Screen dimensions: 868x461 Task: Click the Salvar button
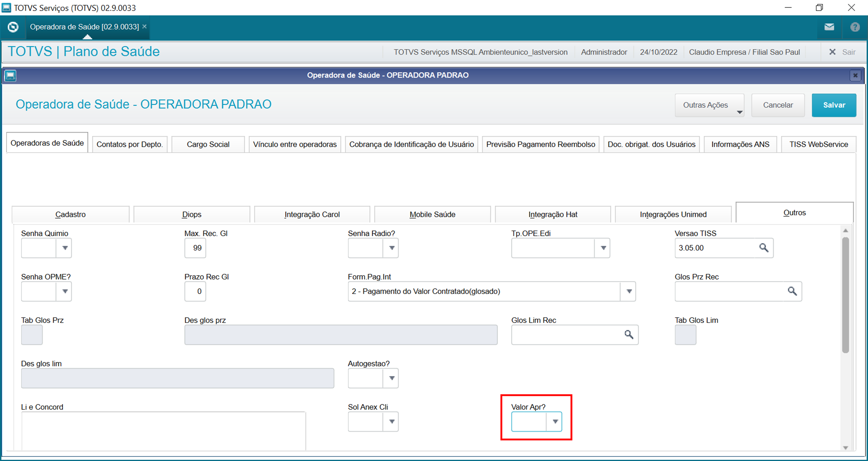click(x=834, y=105)
